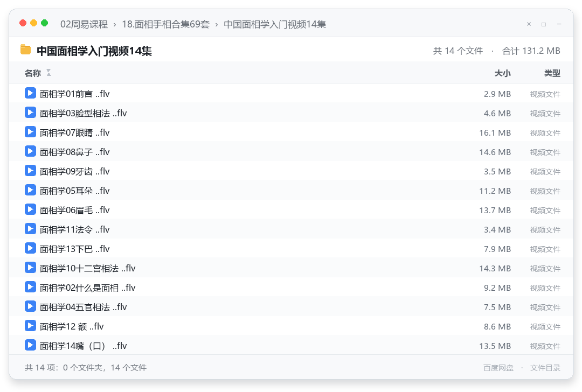Sort files by the 类型 column header
The image size is (582, 392).
coord(552,73)
